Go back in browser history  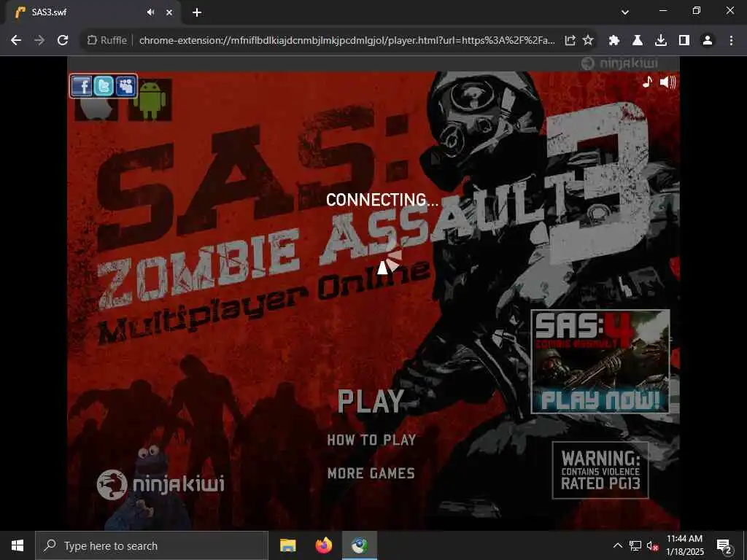coord(16,41)
